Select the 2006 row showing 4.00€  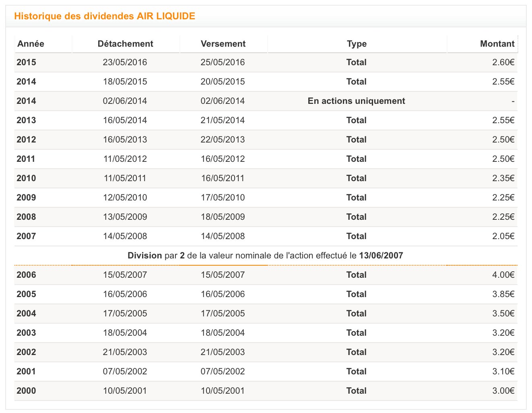pos(266,275)
